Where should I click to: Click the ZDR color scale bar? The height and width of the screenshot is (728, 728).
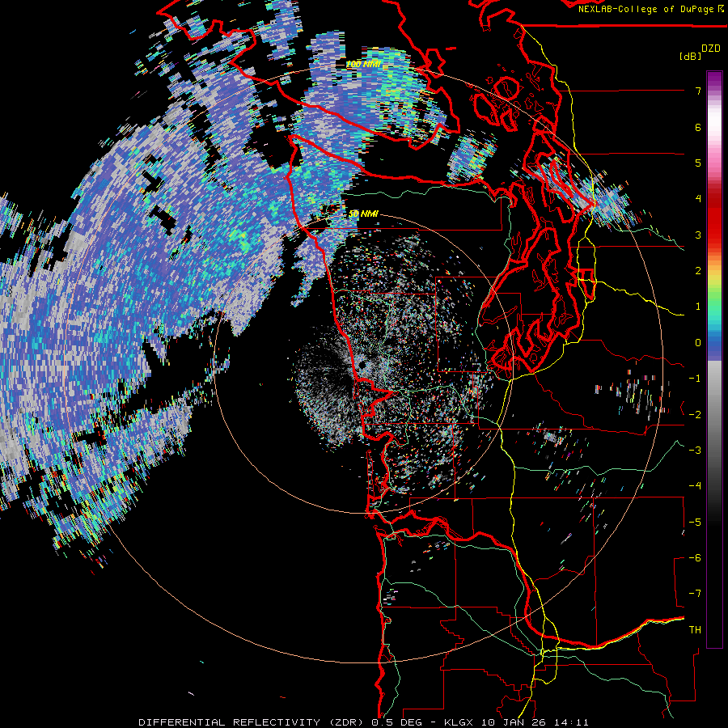pos(714,359)
